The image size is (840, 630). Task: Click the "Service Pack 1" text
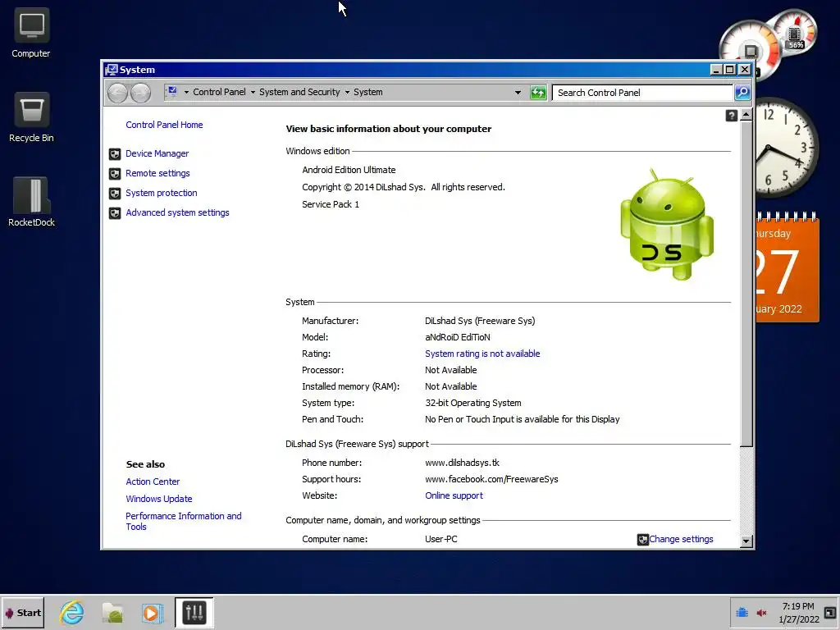click(331, 204)
